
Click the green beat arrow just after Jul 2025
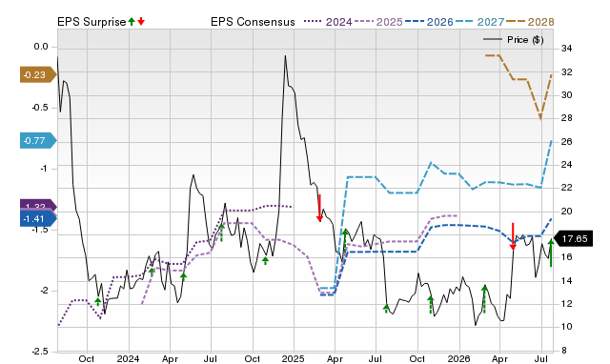[386, 309]
